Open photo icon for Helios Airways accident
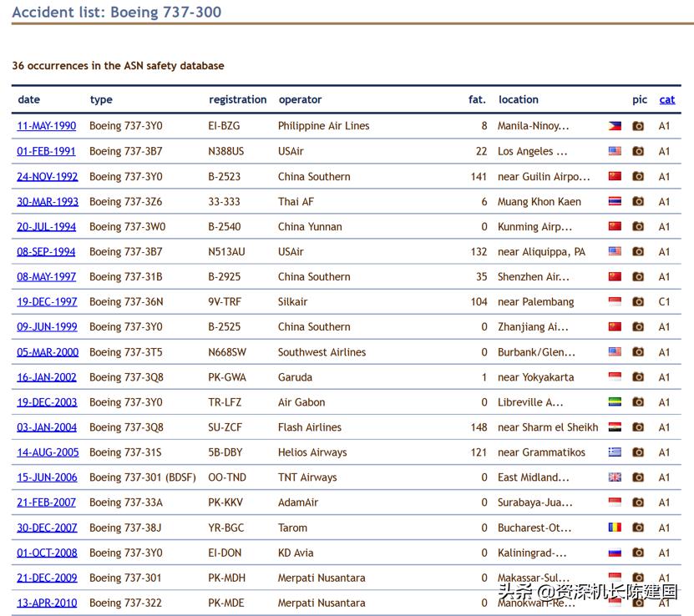The width and height of the screenshot is (694, 616). pyautogui.click(x=638, y=452)
